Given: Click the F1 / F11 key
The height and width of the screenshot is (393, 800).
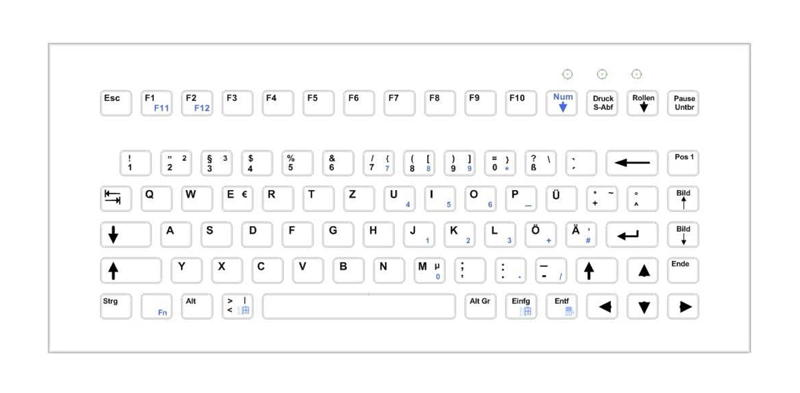Looking at the screenshot, I should coord(156,103).
